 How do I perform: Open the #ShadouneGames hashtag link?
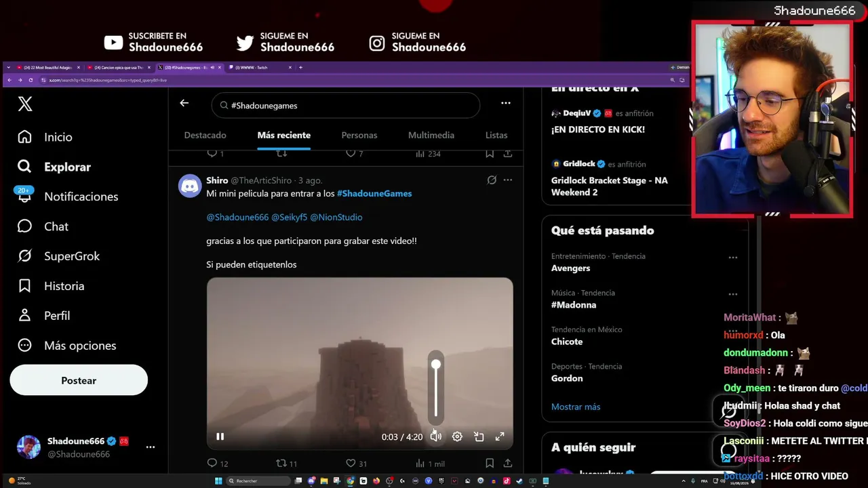[374, 194]
